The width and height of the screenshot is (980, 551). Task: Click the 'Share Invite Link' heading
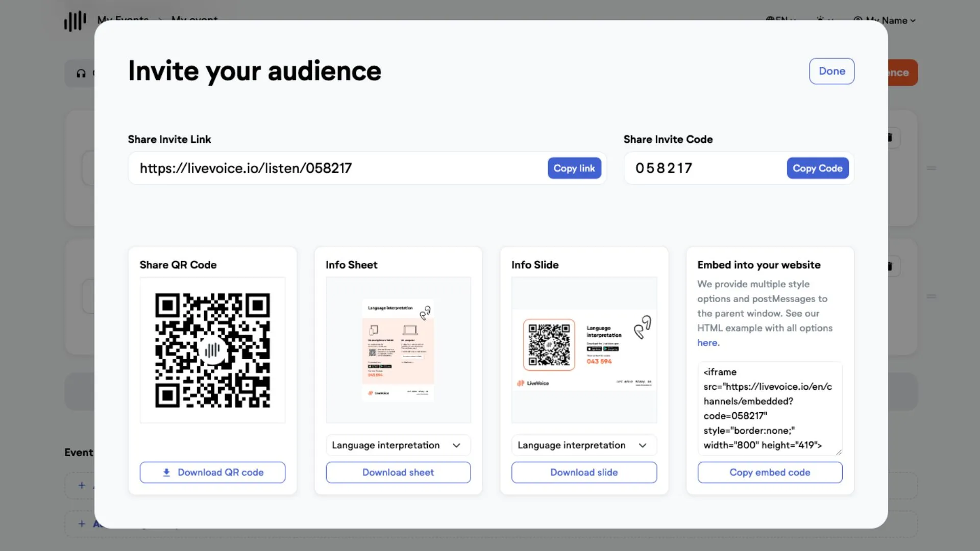[x=169, y=139]
